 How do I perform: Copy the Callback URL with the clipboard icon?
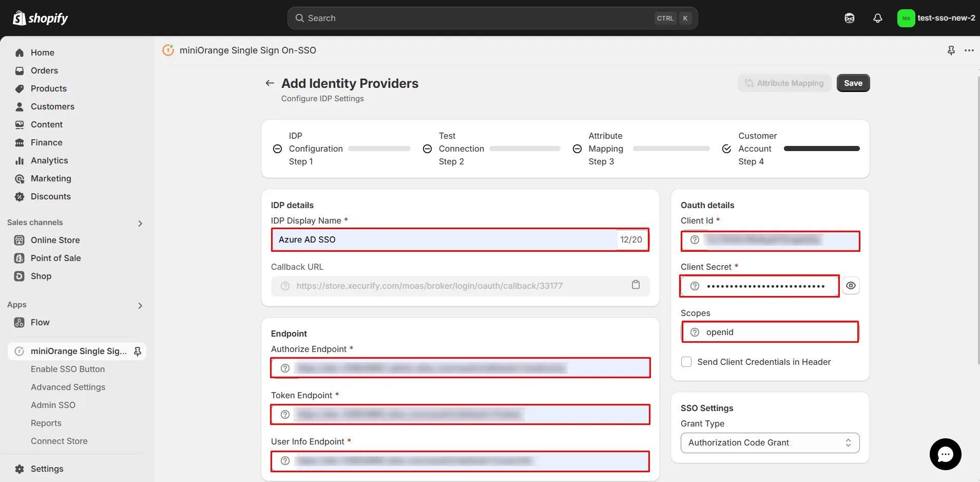coord(636,285)
